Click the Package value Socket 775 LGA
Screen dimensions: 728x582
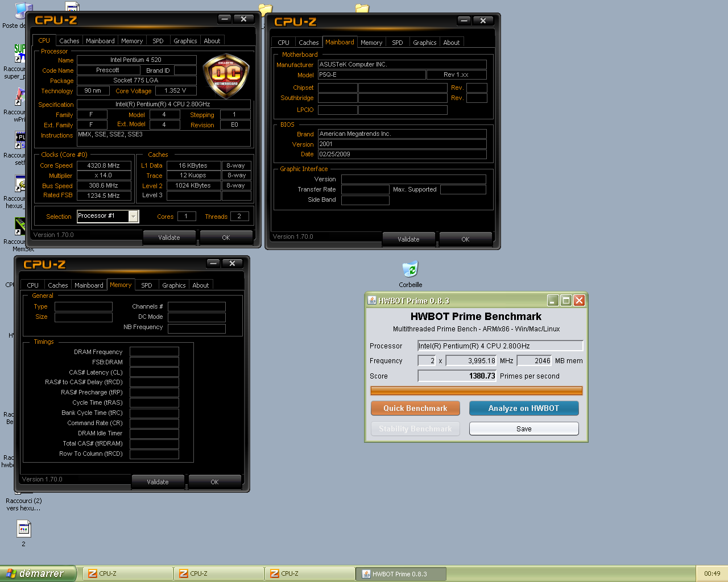[x=136, y=80]
